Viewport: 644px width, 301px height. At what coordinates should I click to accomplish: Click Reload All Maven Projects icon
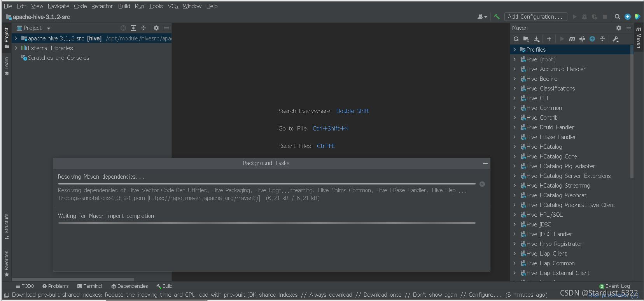516,39
